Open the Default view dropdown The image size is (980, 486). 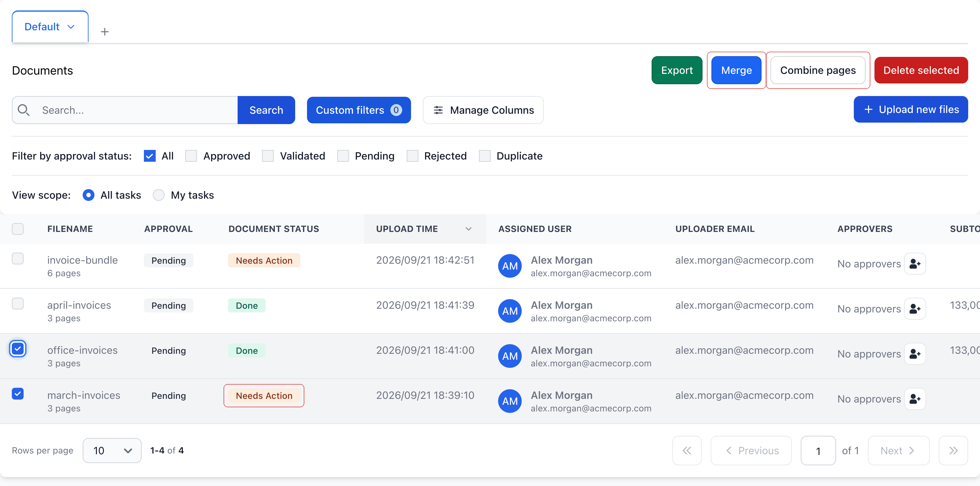tap(50, 27)
